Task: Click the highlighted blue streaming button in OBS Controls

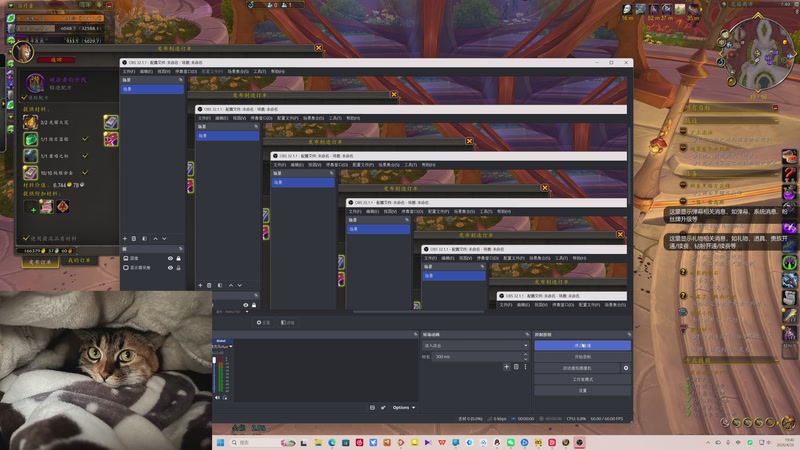Action: click(583, 345)
